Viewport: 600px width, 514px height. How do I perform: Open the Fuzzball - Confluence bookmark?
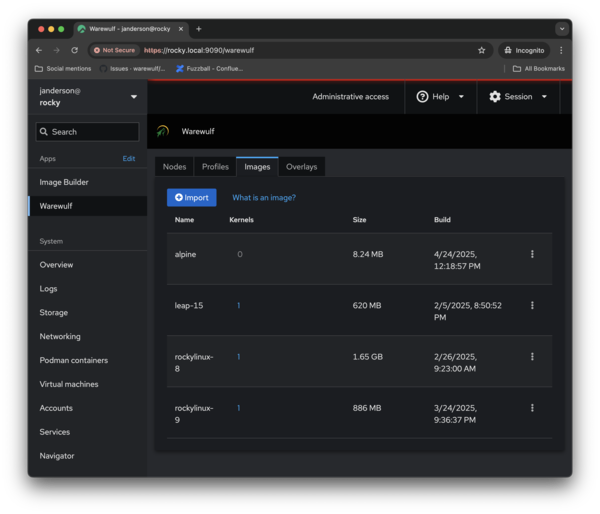pos(209,69)
